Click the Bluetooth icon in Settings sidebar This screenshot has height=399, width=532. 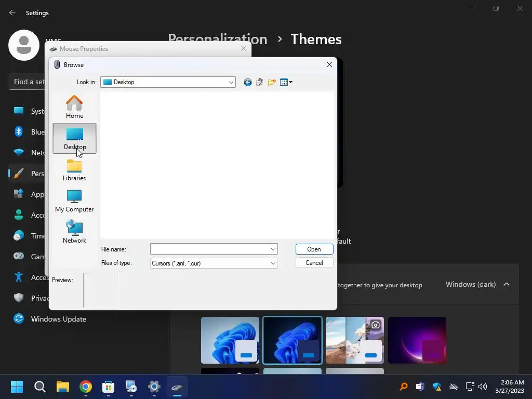[x=19, y=131]
